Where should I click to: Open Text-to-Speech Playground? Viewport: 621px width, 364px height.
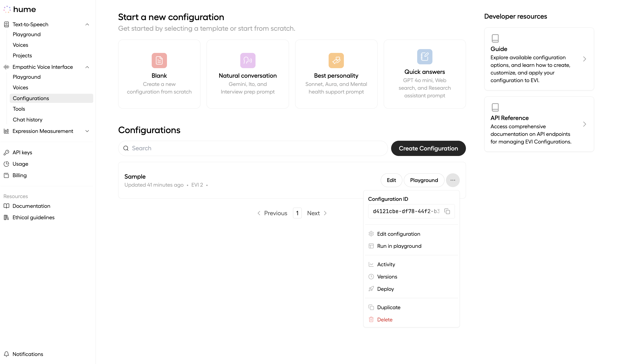click(27, 34)
